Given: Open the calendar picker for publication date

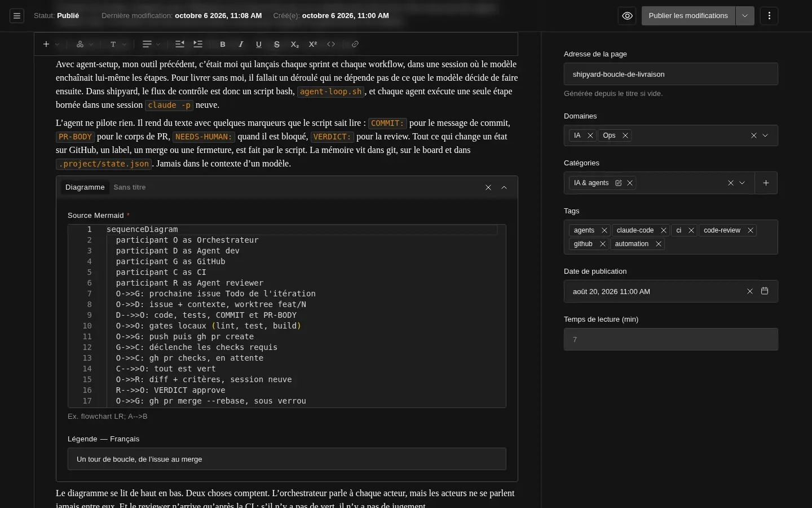Looking at the screenshot, I should pos(765,291).
